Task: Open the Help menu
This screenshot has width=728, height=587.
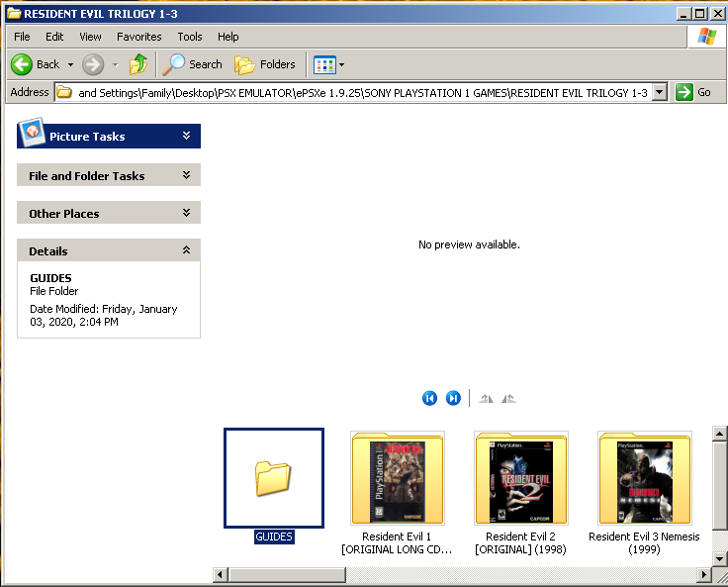Action: click(x=227, y=37)
